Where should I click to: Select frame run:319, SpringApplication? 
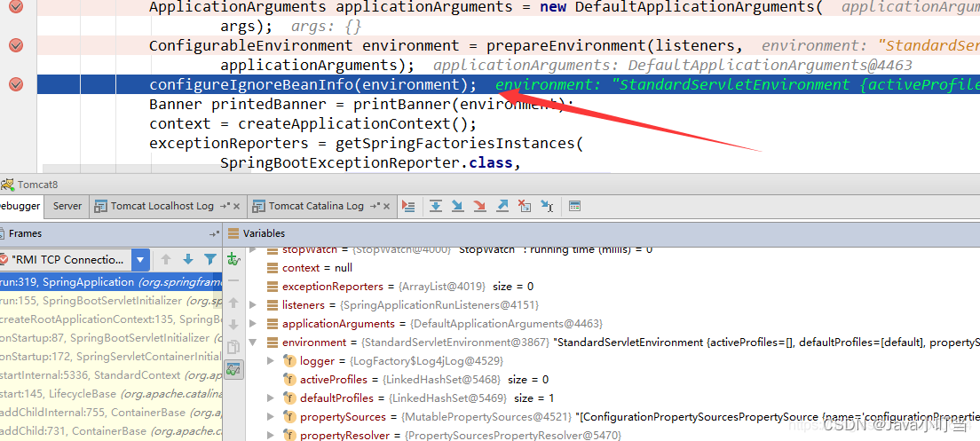(x=111, y=282)
